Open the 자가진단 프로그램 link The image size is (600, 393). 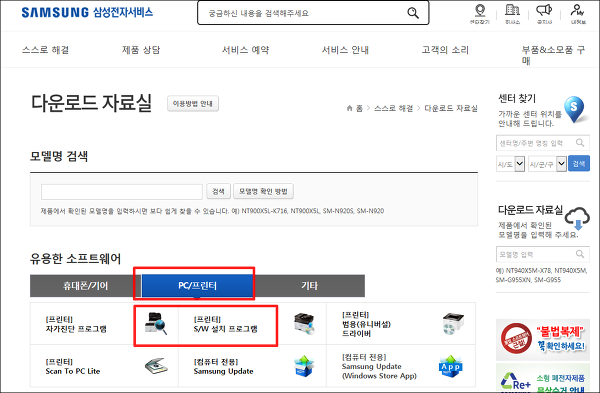[x=76, y=324]
